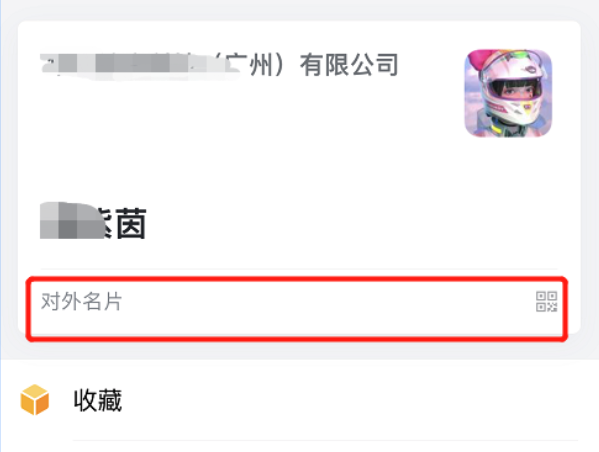Click the orange cube 收藏 icon
The image size is (599, 452).
(35, 400)
